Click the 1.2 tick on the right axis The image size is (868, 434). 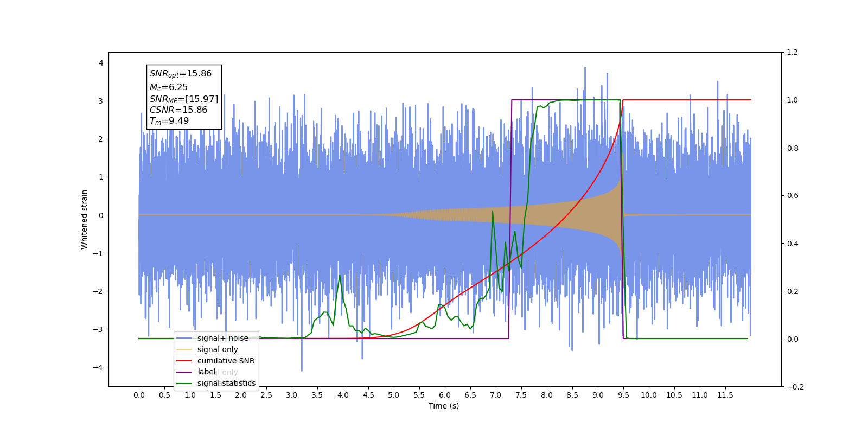coord(792,53)
